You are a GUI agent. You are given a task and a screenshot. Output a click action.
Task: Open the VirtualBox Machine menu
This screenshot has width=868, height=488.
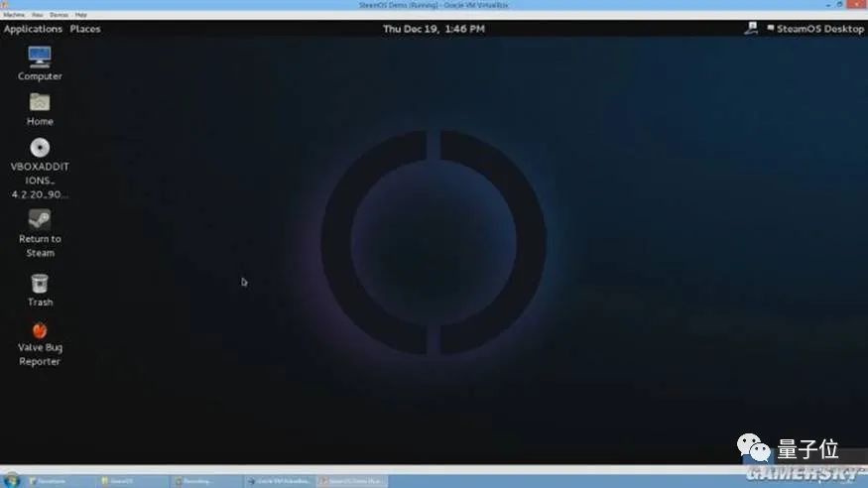(x=14, y=16)
